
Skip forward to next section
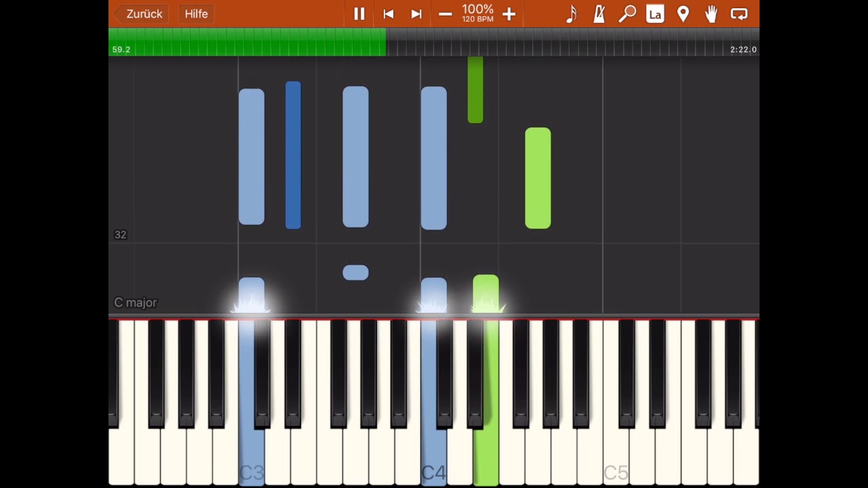point(416,14)
